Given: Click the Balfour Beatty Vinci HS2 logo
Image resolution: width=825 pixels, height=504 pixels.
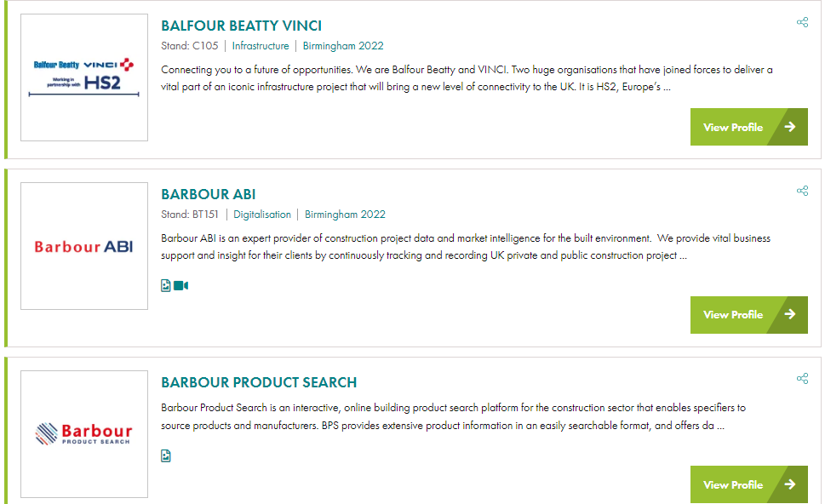Looking at the screenshot, I should 84,77.
